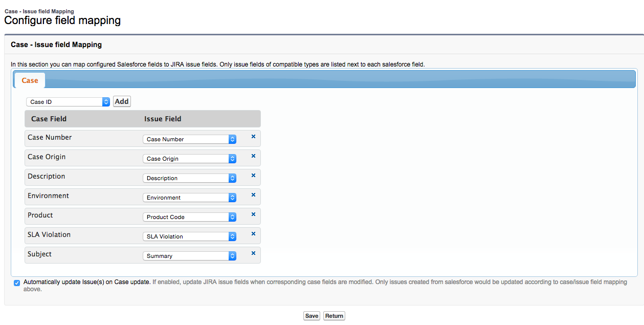Open the Product Code dropdown
This screenshot has height=325, width=644.
pyautogui.click(x=189, y=217)
